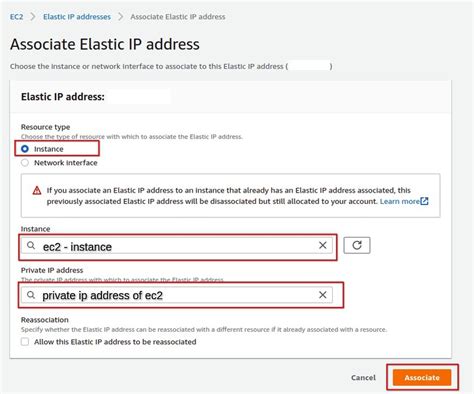Select the Network interface radio button

point(25,163)
